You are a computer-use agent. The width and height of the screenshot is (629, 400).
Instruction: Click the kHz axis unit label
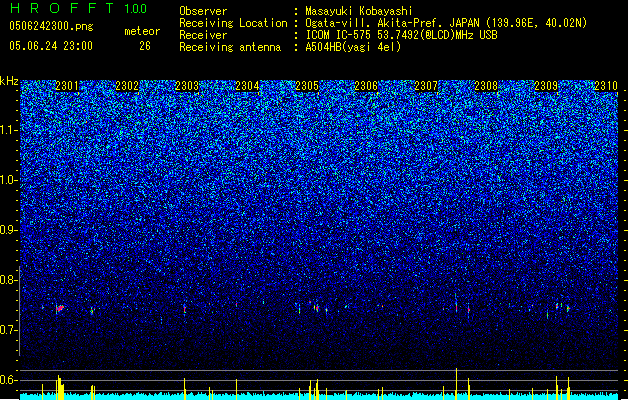point(9,81)
